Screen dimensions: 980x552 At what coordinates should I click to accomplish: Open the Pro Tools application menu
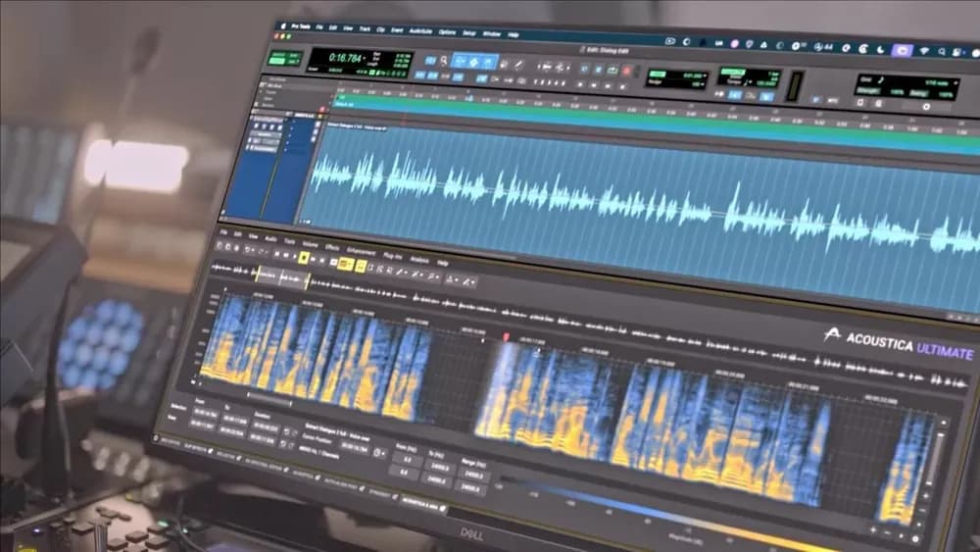pos(301,26)
